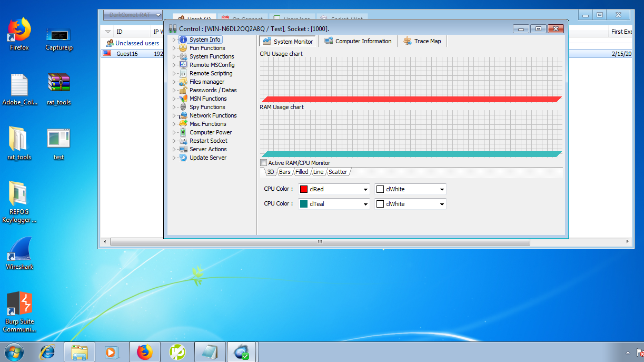644x362 pixels.
Task: Click the Windows Start button
Action: pos(13,351)
